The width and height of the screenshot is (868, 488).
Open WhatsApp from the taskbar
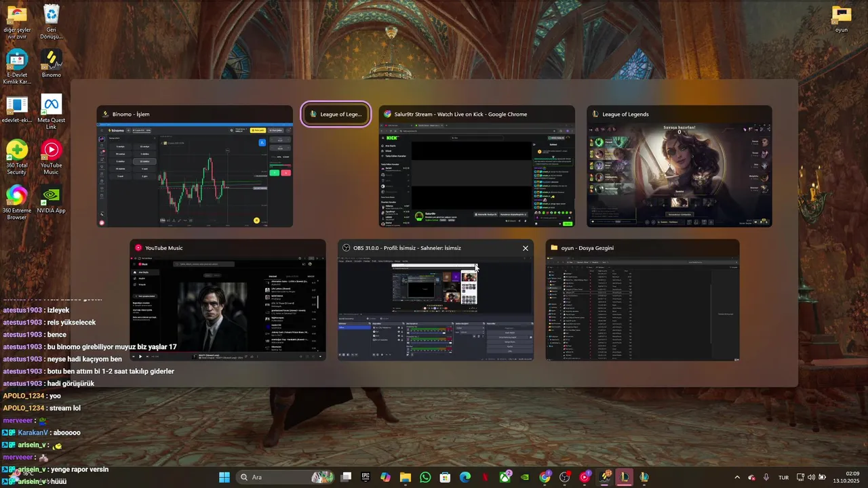425,477
